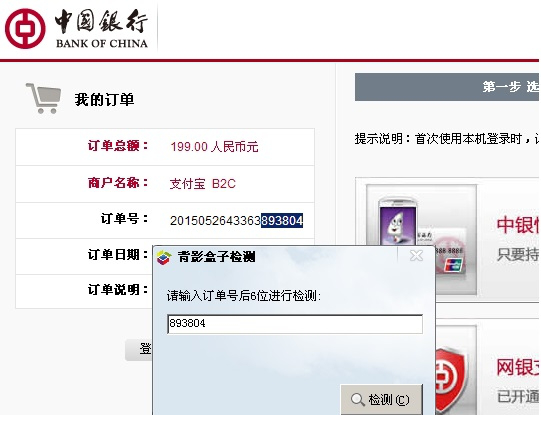Click the shopping cart icon beside 我的订单
Screen dimensions: 541x431
(x=44, y=98)
